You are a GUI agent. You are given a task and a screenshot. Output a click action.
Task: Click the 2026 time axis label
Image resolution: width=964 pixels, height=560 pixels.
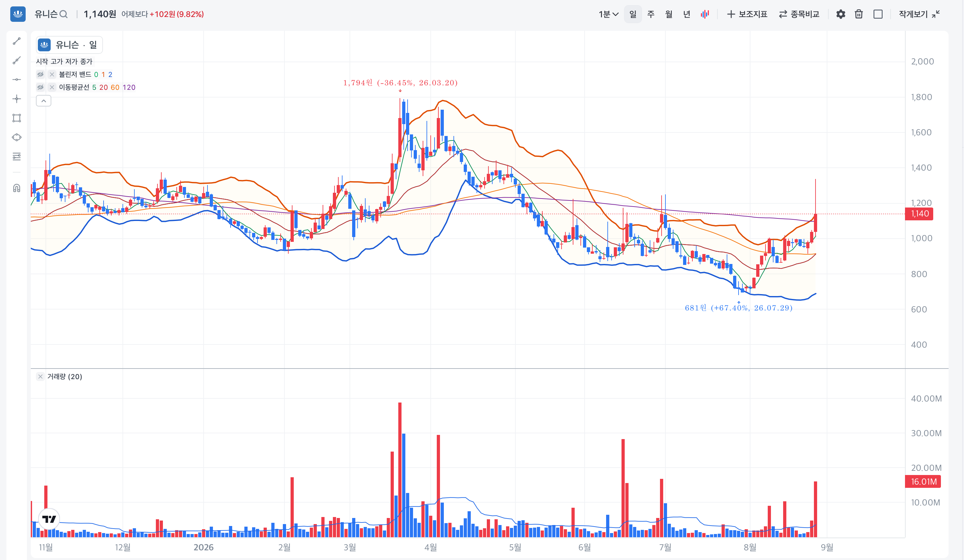(x=204, y=547)
